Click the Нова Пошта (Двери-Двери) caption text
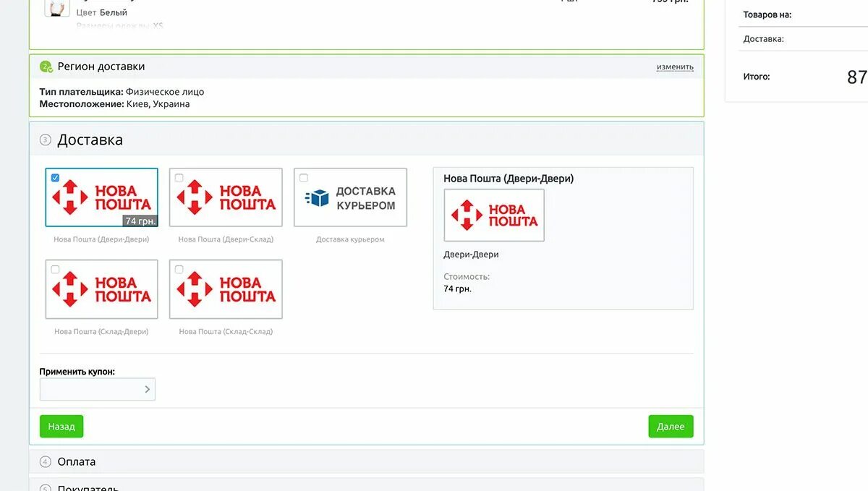This screenshot has height=491, width=868. (101, 239)
